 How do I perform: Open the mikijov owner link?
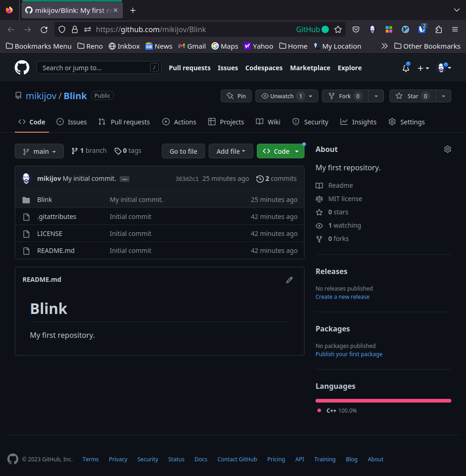(x=41, y=96)
